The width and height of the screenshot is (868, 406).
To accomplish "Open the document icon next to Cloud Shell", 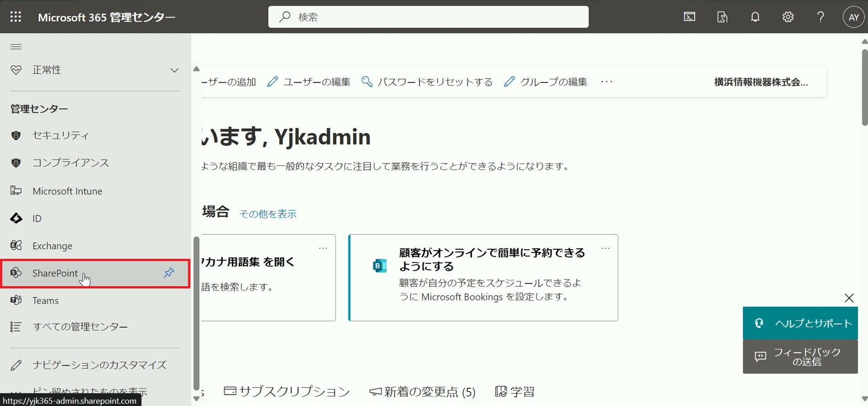I will [722, 17].
